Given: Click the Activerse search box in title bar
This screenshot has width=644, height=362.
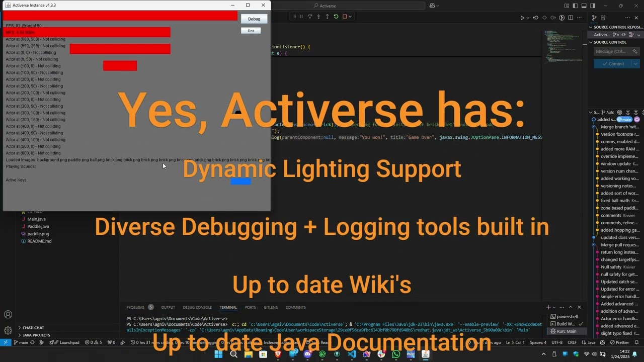Looking at the screenshot, I should pyautogui.click(x=347, y=6).
